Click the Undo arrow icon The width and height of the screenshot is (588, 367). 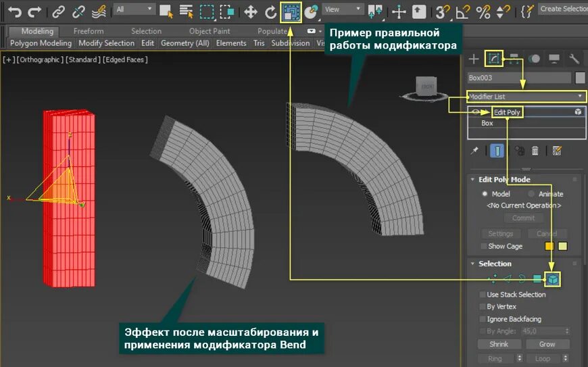[15, 12]
